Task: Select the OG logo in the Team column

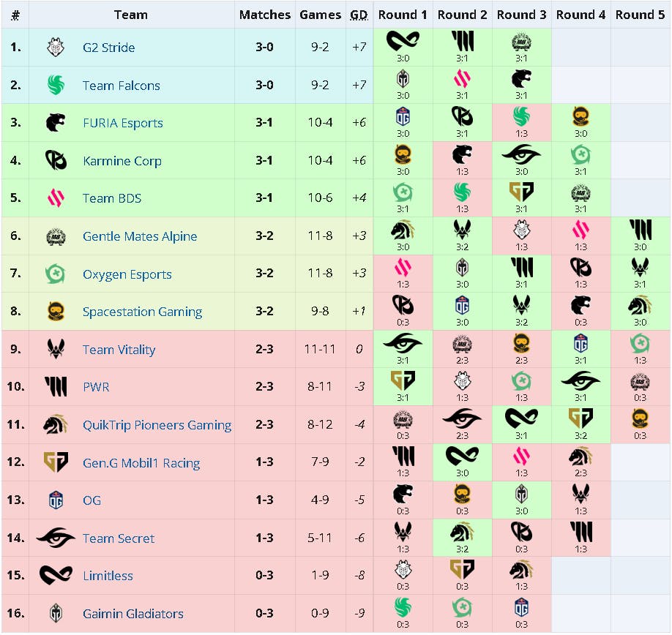Action: click(x=56, y=500)
